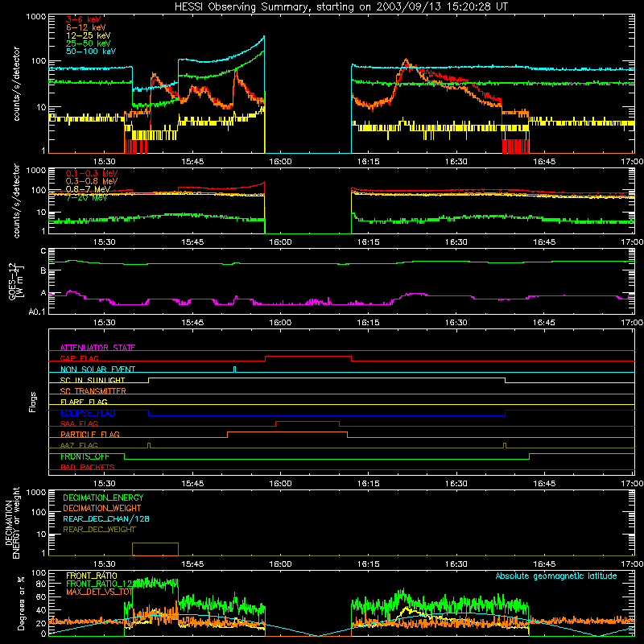Click the MAX_DET_VS_TOT legend label
This screenshot has width=644, height=644.
pyautogui.click(x=99, y=592)
